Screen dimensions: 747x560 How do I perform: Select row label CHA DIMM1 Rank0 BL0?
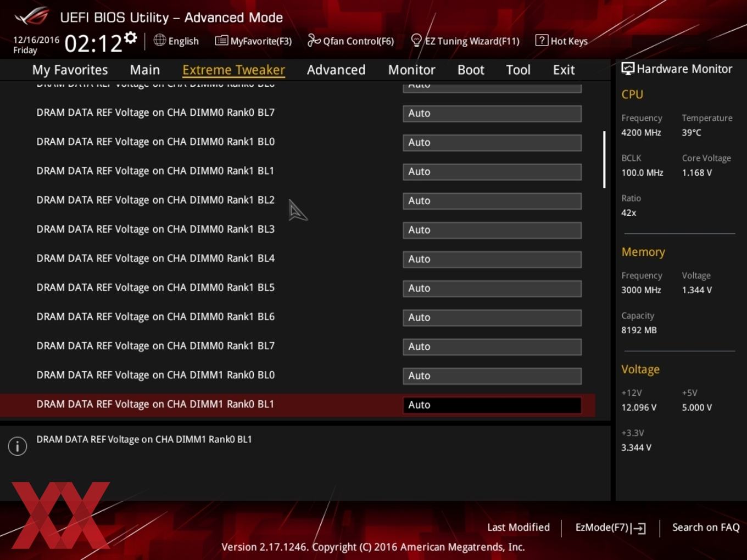(155, 374)
